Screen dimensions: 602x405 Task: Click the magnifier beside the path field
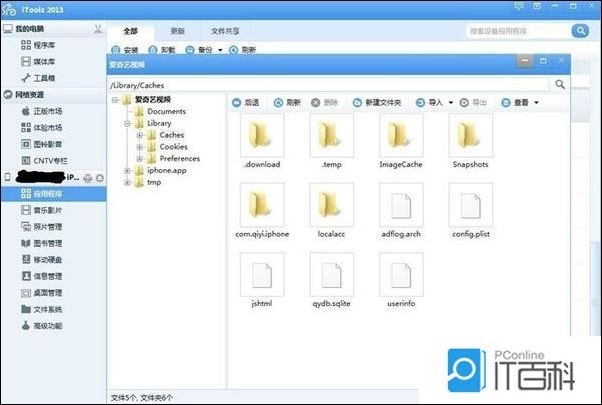click(x=560, y=84)
